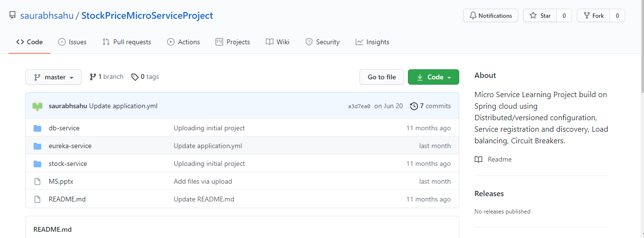Viewport: 644px width, 238px height.
Task: Open the Projects tab
Action: (x=233, y=42)
